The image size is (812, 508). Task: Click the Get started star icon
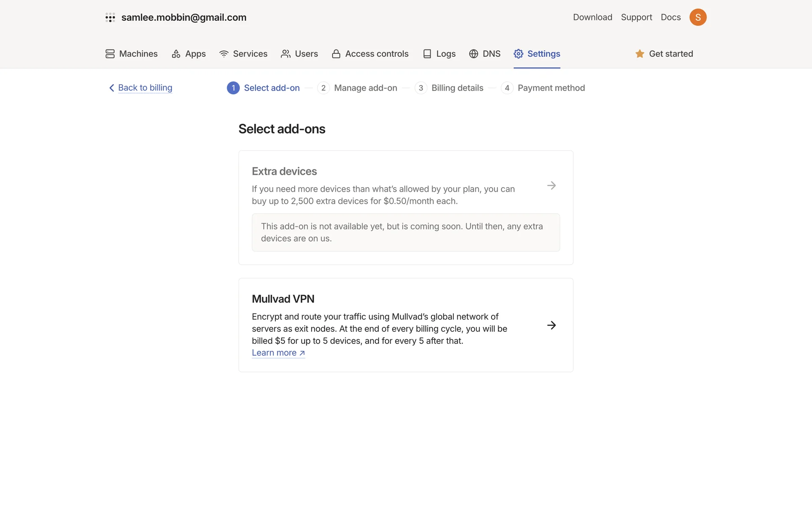[x=640, y=54]
